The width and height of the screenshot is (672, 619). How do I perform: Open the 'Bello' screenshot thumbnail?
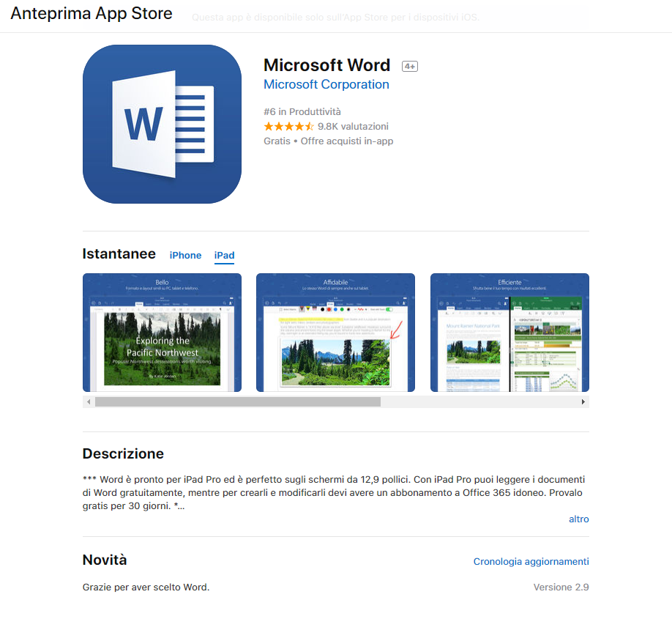162,333
